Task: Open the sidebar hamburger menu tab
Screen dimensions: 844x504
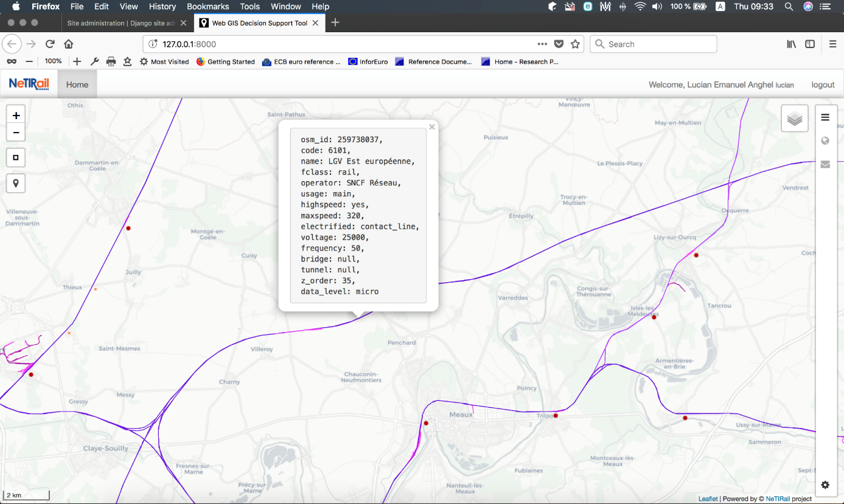Action: 825,117
